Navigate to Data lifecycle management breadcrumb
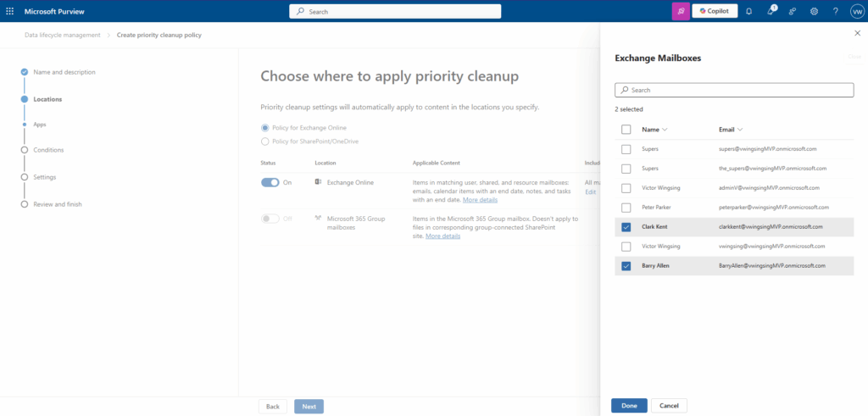The width and height of the screenshot is (868, 416). 62,35
